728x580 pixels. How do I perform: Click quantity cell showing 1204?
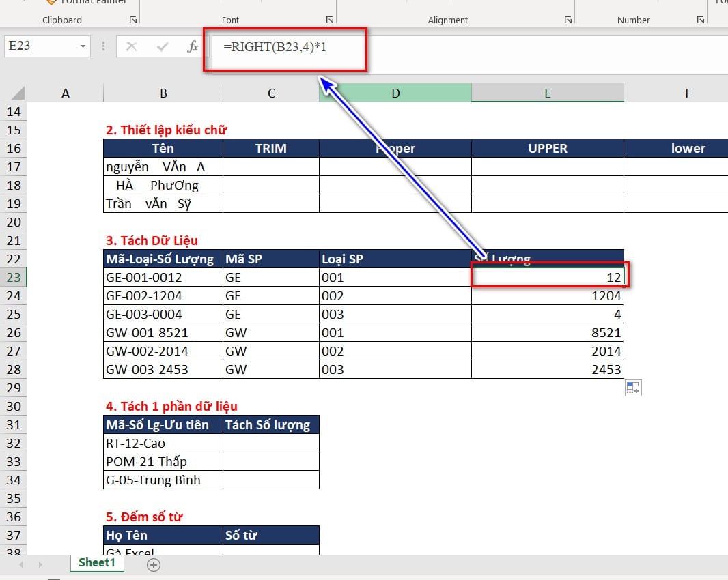point(548,296)
